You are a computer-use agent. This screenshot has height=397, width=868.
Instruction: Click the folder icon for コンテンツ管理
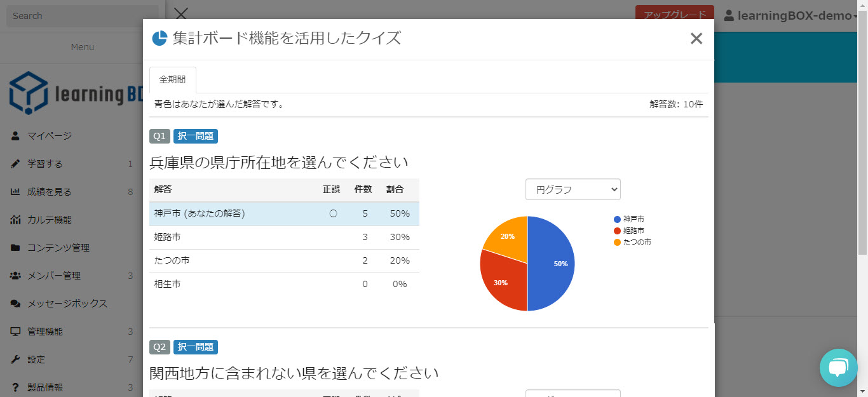(x=15, y=248)
